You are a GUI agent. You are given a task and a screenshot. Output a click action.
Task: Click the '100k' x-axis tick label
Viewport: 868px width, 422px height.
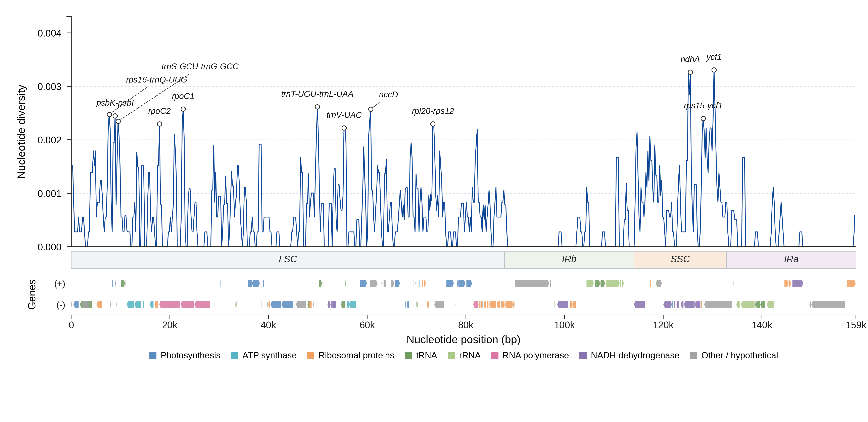[x=565, y=325]
